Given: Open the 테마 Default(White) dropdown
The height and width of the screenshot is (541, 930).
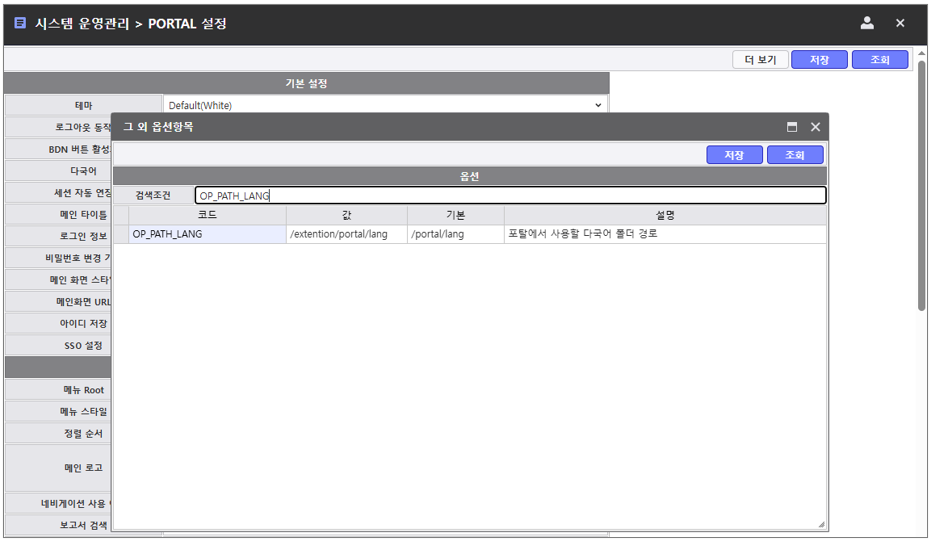Looking at the screenshot, I should pyautogui.click(x=598, y=105).
